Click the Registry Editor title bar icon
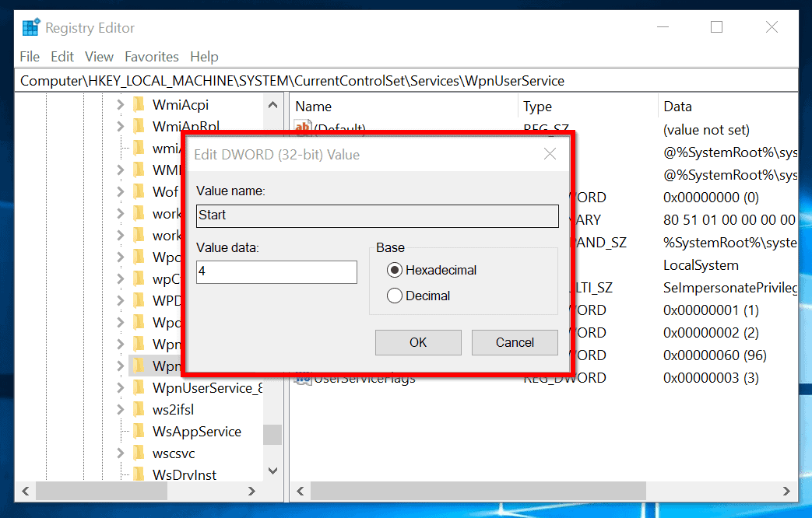This screenshot has height=518, width=812. tap(31, 26)
